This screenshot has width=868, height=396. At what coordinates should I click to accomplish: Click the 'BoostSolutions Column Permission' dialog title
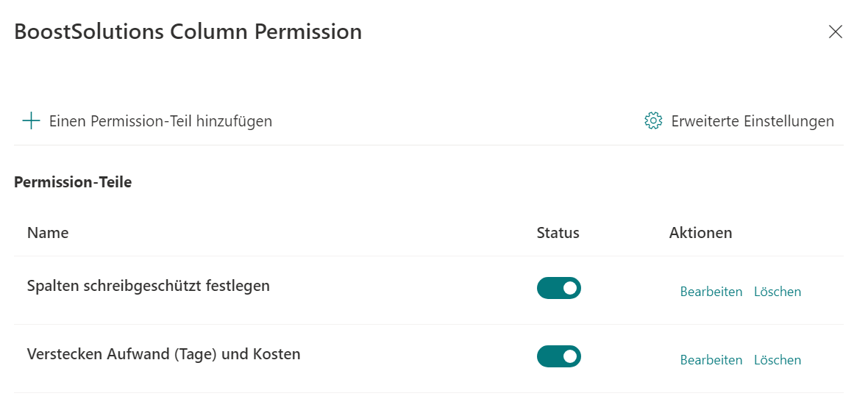[188, 32]
